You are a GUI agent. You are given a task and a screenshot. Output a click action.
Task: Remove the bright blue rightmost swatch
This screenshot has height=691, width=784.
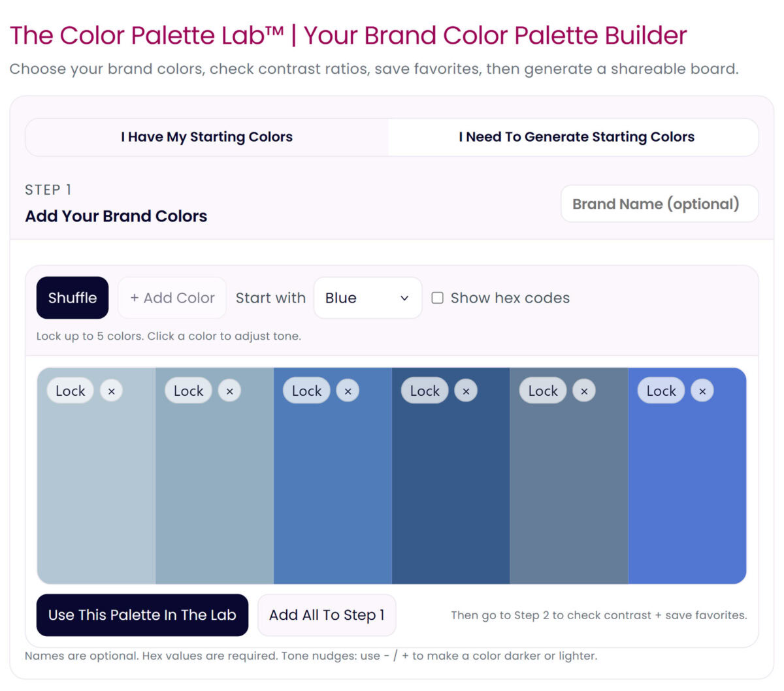[702, 391]
